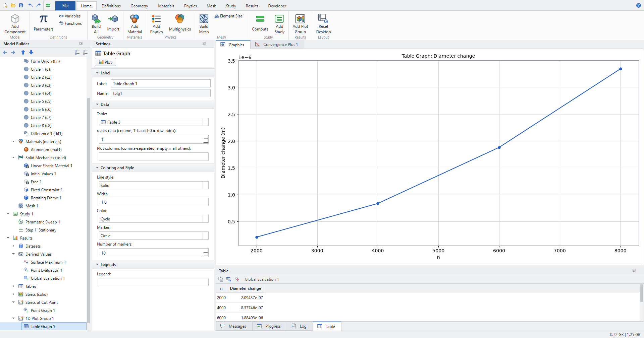Click the save icon in title bar

[x=21, y=5]
